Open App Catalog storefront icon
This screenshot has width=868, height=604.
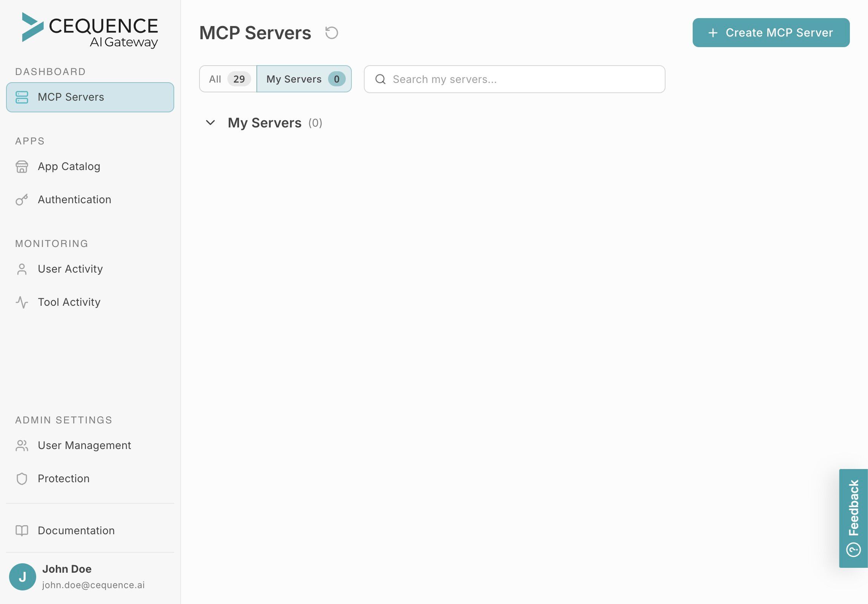point(21,167)
